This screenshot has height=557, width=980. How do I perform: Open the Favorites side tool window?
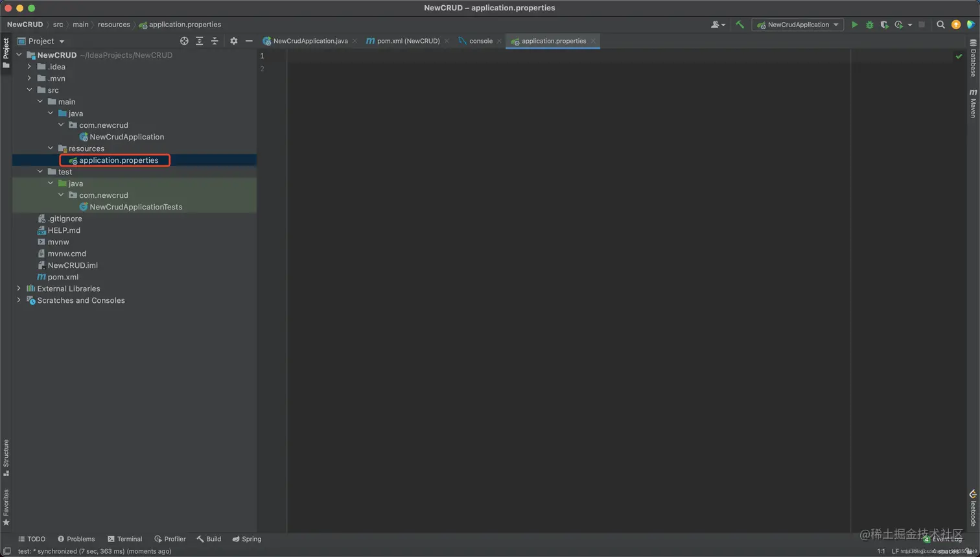6,507
